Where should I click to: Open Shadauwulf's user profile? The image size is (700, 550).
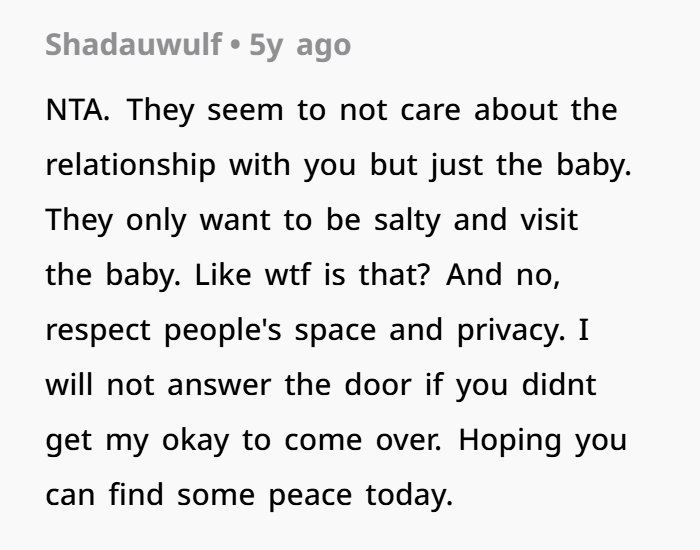pos(133,45)
